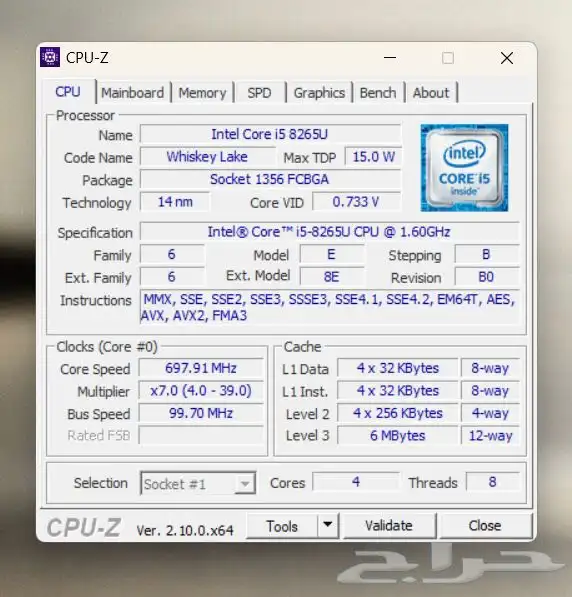Switch to the Mainboard tab
The height and width of the screenshot is (597, 572).
tap(133, 93)
